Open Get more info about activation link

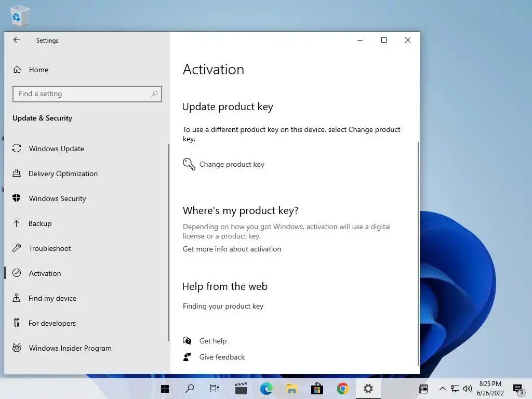[x=232, y=249]
